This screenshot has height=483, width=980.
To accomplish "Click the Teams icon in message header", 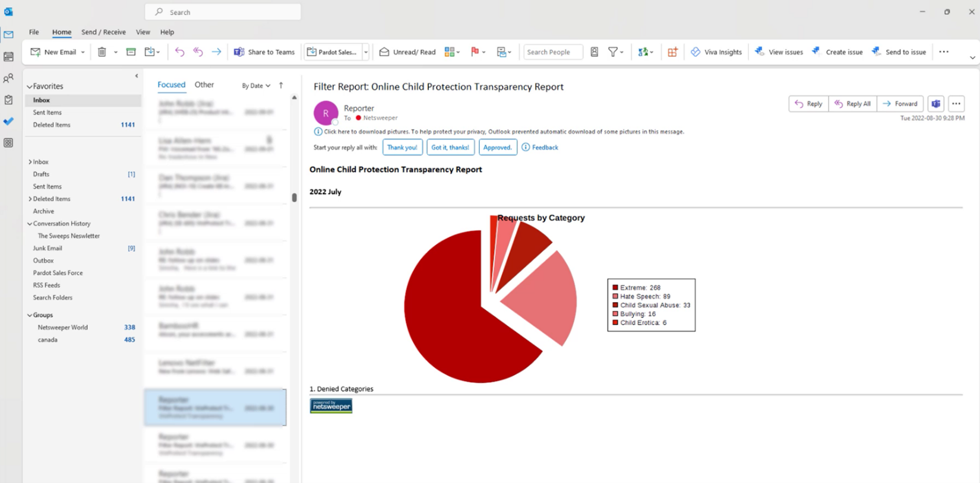I will coord(936,104).
